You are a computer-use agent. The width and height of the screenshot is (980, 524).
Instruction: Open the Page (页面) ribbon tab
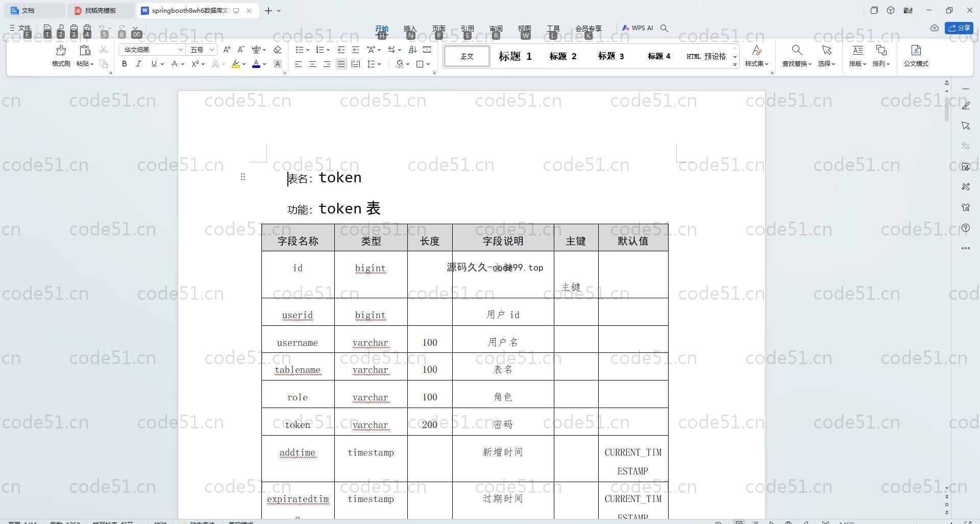[438, 29]
